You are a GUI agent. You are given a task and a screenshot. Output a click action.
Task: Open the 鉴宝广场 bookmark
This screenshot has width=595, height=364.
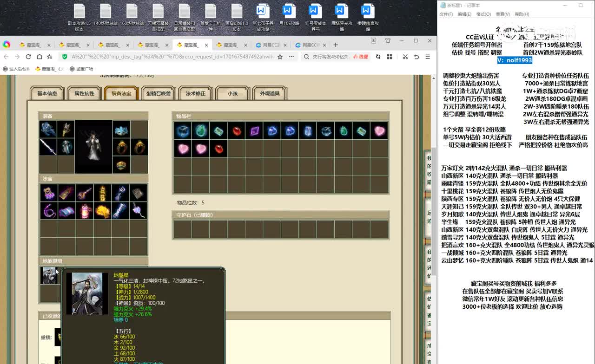pos(81,69)
